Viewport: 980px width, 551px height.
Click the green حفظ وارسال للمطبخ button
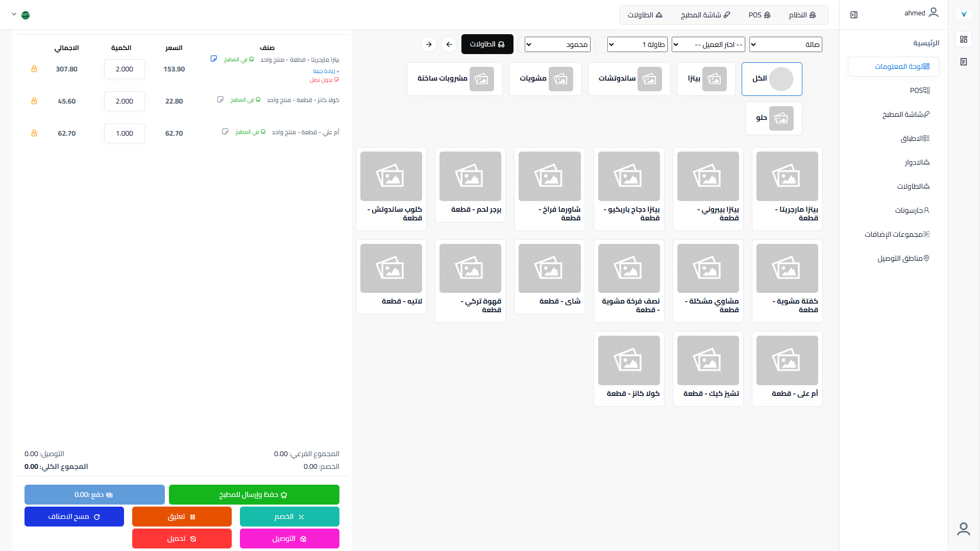pos(254,494)
